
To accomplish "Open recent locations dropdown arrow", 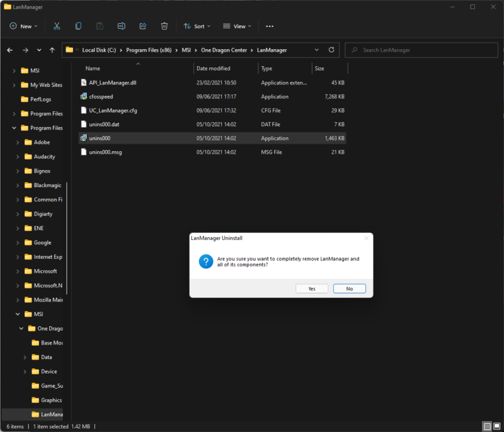I will (x=39, y=50).
